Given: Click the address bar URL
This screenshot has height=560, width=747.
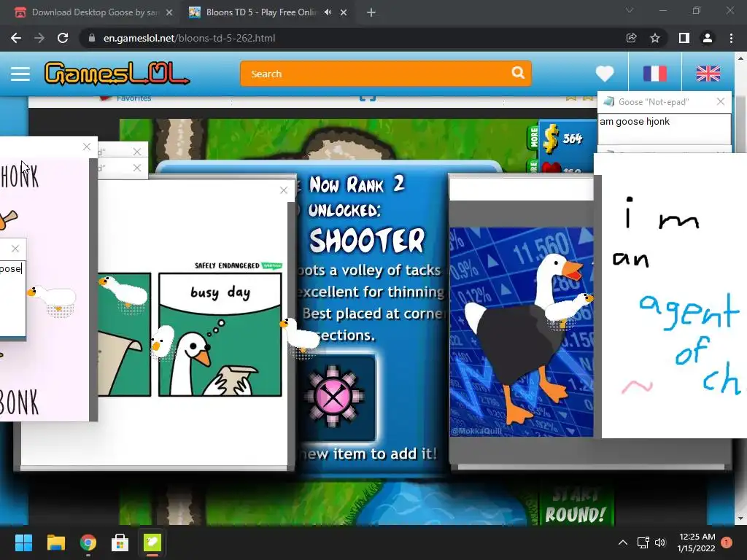Looking at the screenshot, I should tap(189, 38).
